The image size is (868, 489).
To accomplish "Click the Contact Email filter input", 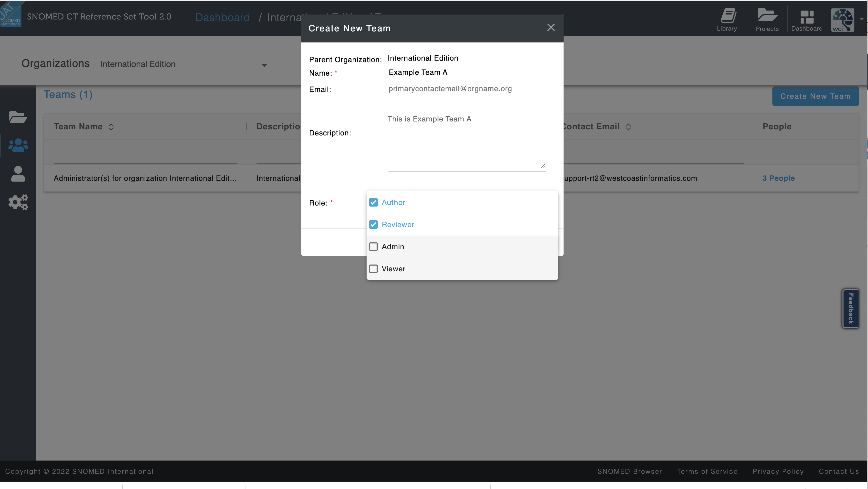I will [x=653, y=156].
